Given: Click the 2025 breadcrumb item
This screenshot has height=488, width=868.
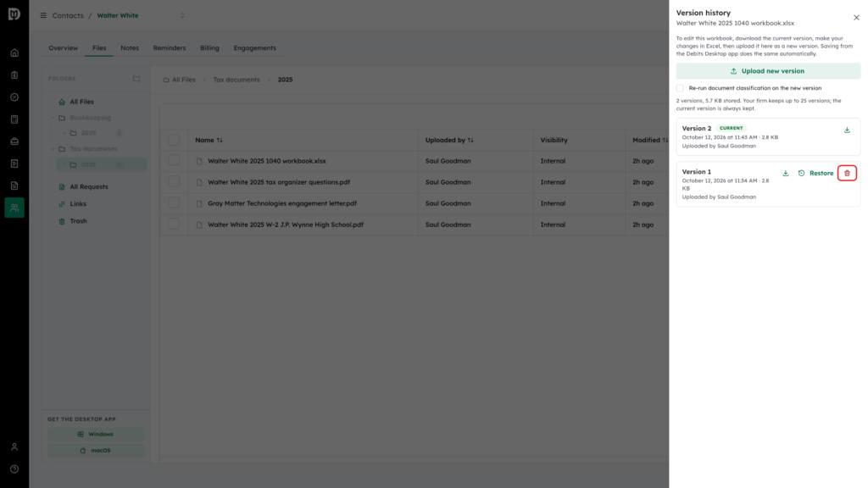Looking at the screenshot, I should pyautogui.click(x=285, y=80).
